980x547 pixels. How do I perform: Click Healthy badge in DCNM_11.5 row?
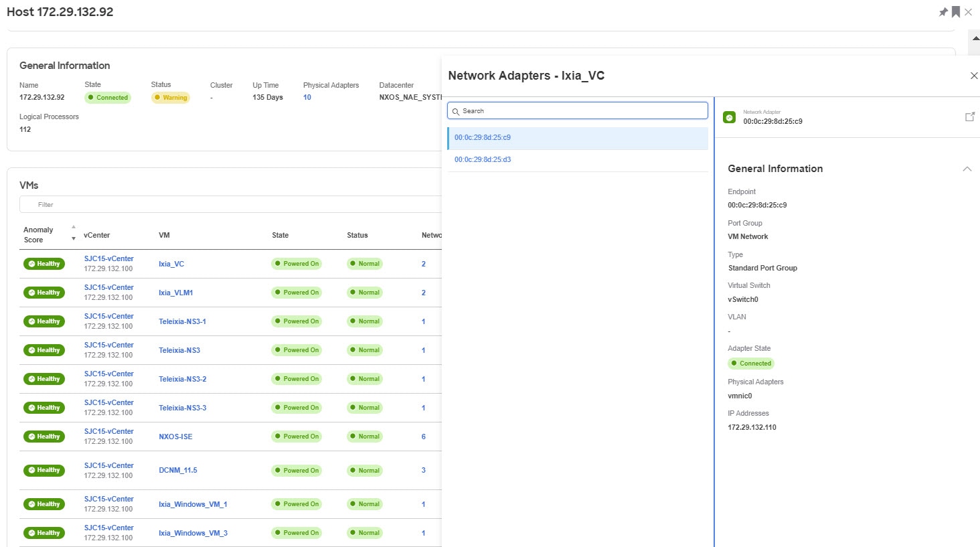coord(44,470)
